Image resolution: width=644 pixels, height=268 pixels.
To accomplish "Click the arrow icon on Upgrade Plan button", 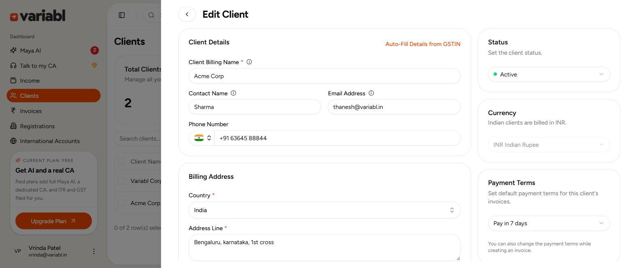I will tap(73, 221).
